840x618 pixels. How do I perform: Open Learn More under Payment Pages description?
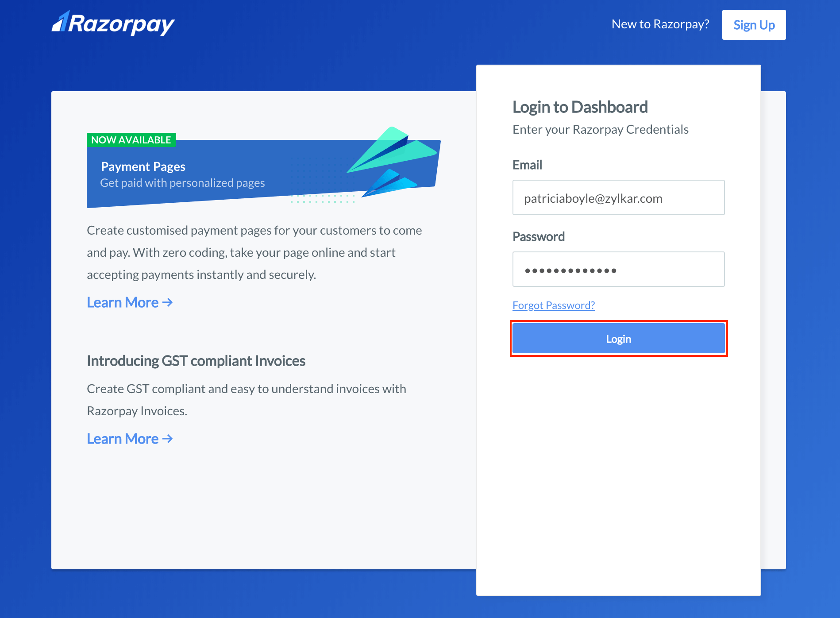click(123, 303)
